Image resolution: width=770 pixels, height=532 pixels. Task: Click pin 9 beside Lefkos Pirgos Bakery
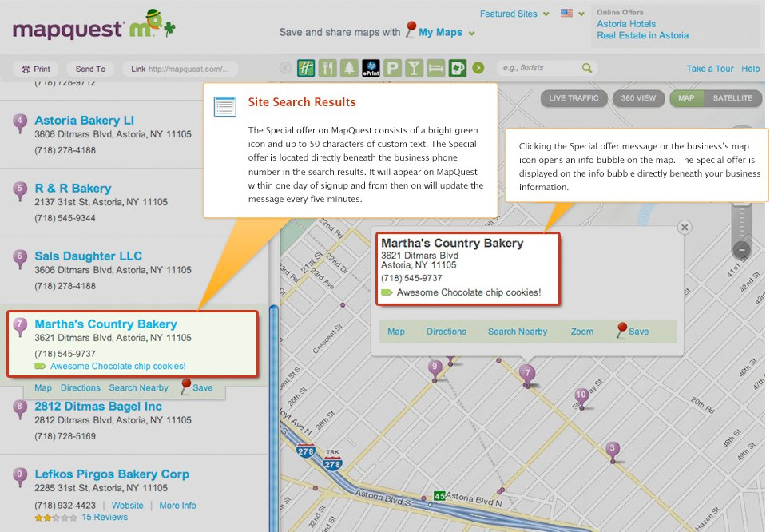(20, 477)
